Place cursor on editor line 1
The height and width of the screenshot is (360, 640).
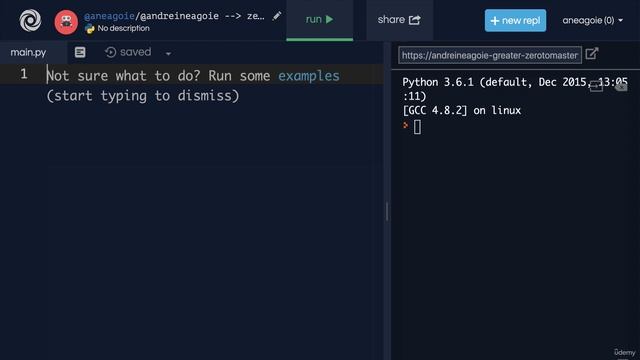tap(215, 74)
